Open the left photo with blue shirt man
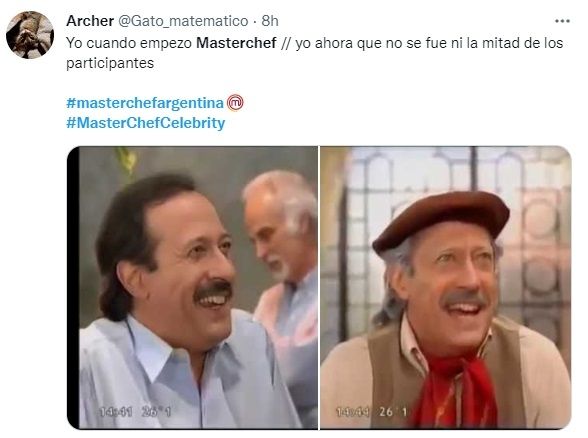Image resolution: width=588 pixels, height=438 pixels. [x=192, y=288]
